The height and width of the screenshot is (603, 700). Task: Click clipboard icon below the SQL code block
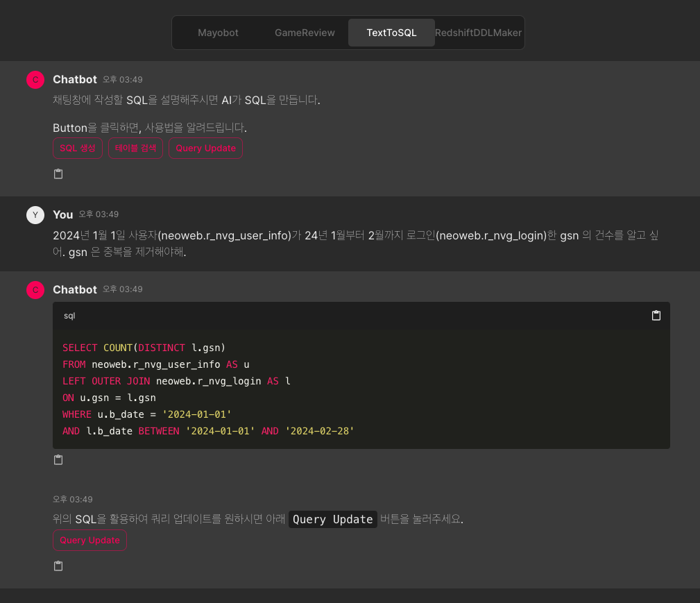[x=58, y=459]
